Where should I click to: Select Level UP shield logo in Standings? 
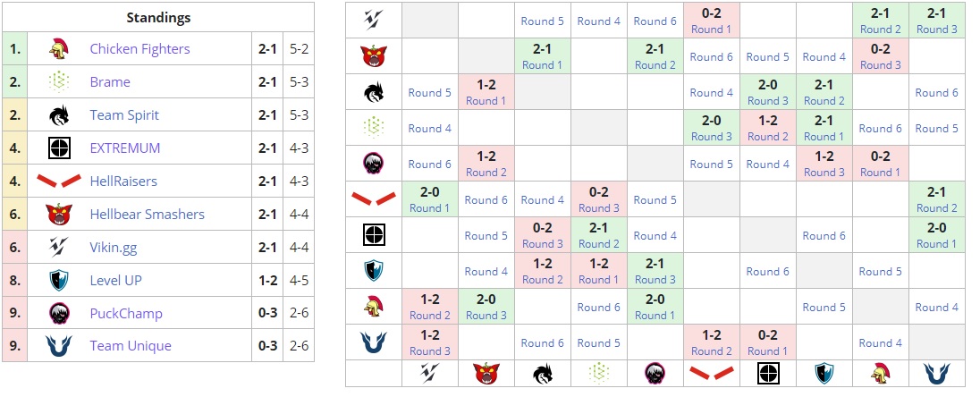tap(58, 281)
